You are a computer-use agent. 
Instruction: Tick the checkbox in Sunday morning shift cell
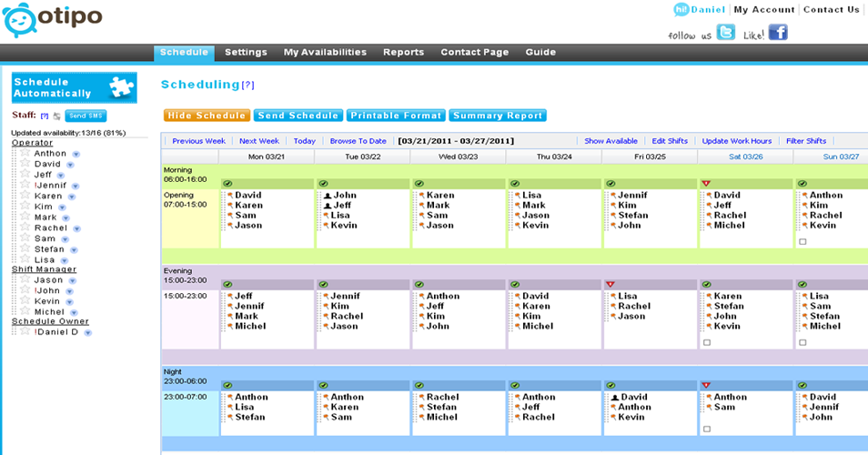(x=802, y=242)
